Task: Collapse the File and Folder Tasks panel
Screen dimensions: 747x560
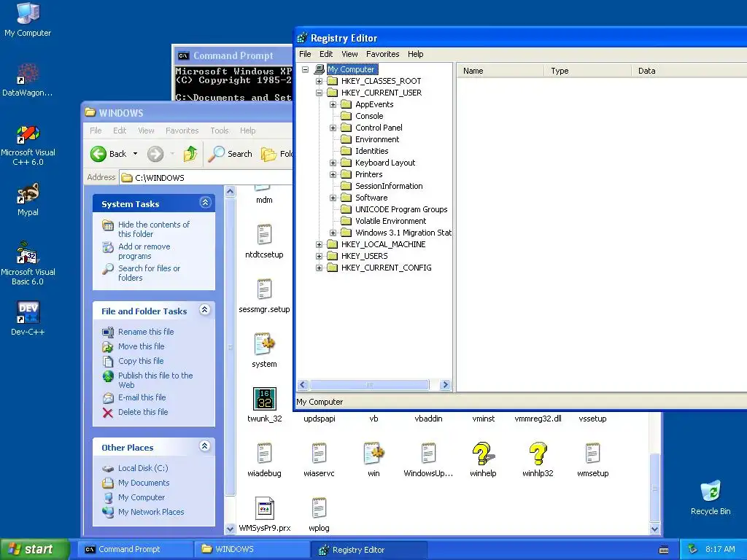Action: point(205,309)
